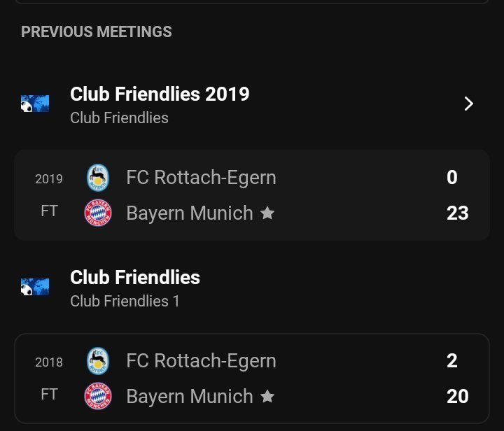The height and width of the screenshot is (431, 504).
Task: Click the 2019 FT match status label
Action: (49, 211)
